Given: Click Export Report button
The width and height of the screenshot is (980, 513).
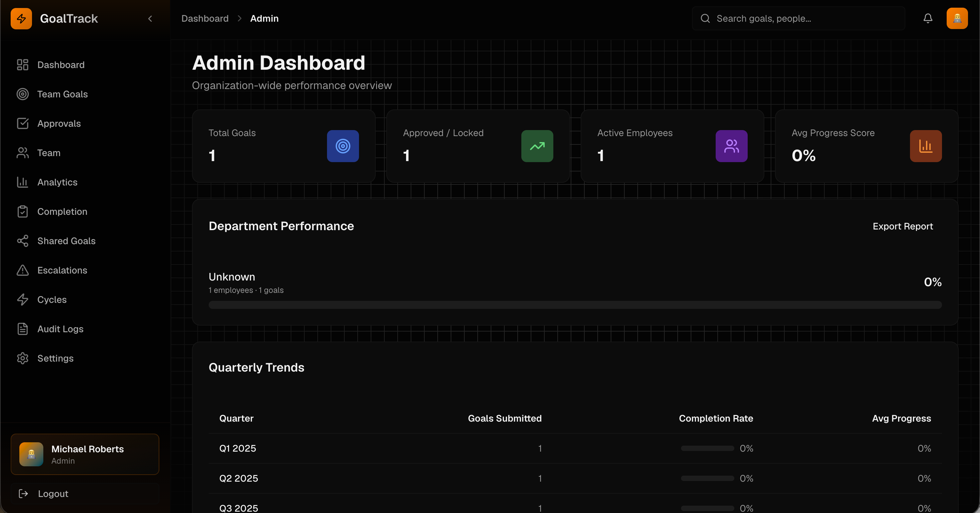Looking at the screenshot, I should tap(902, 226).
